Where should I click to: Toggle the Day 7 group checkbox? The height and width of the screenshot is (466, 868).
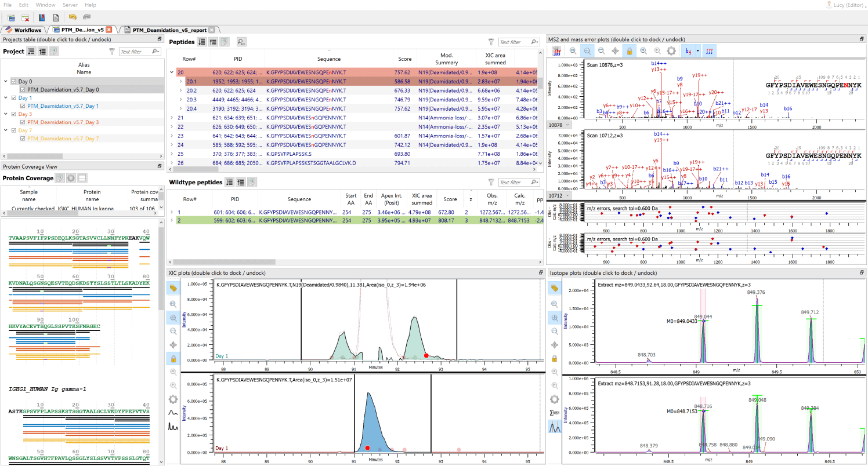[x=15, y=130]
